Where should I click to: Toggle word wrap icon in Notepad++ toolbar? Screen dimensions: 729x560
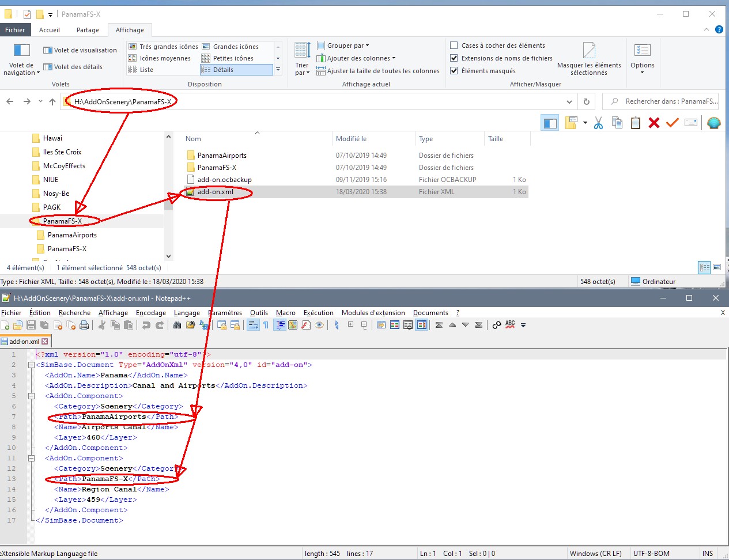(x=253, y=326)
